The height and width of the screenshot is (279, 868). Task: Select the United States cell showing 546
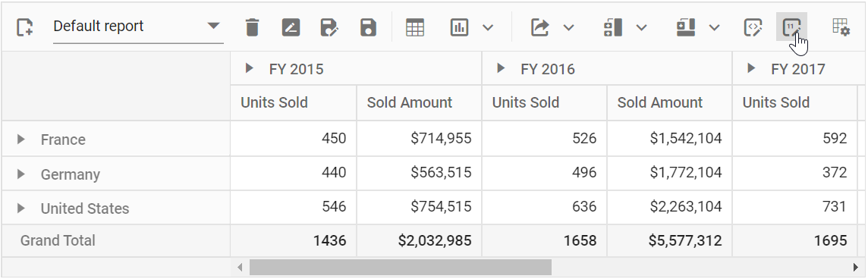click(294, 208)
